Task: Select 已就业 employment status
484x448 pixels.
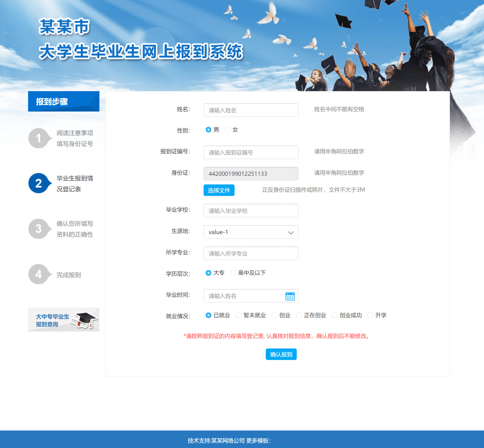Action: point(208,315)
